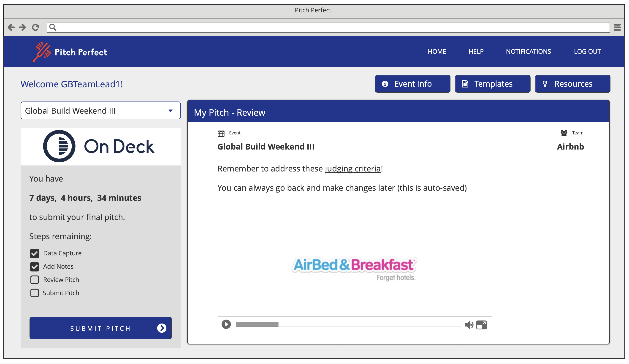629x364 pixels.
Task: Click the browser back arrow
Action: point(11,27)
